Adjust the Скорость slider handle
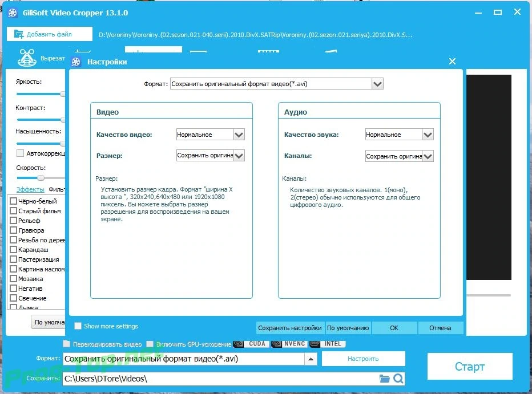532x394 pixels. tap(41, 178)
